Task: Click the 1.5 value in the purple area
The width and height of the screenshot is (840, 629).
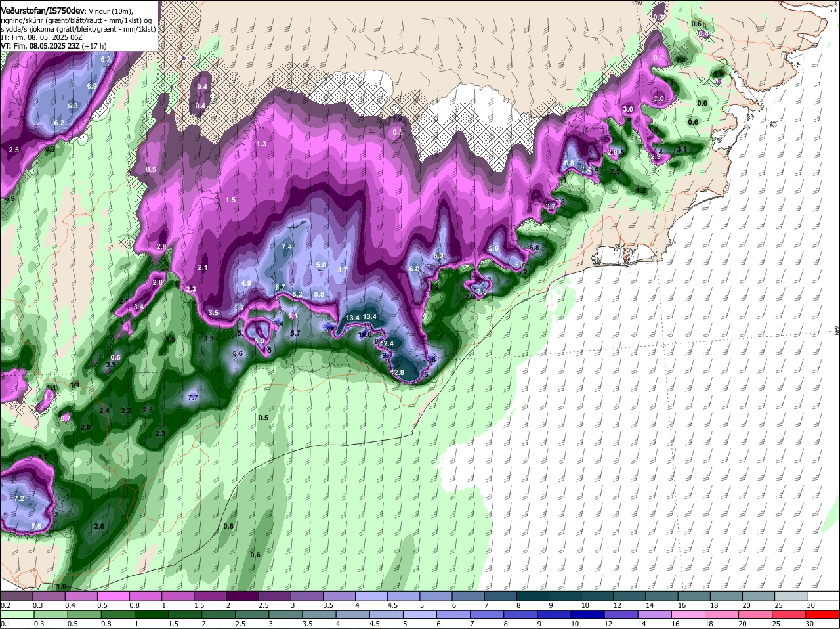Action: pos(230,200)
